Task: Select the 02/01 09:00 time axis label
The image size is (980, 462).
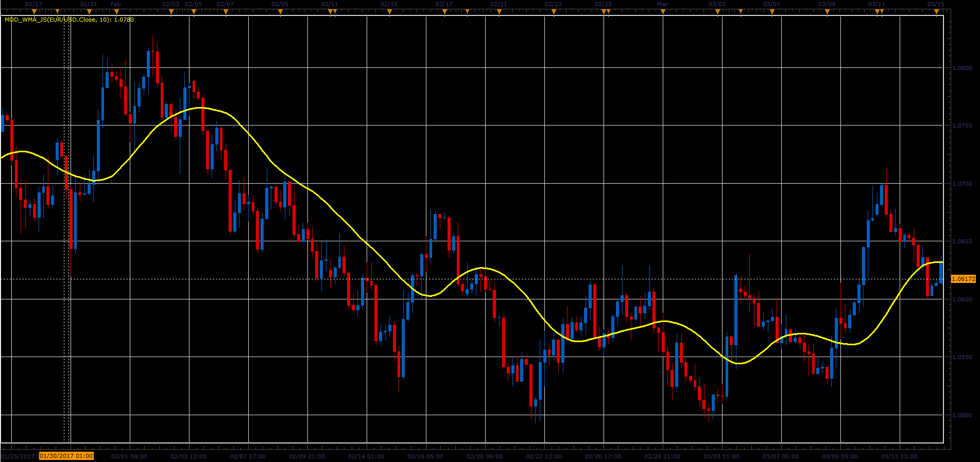Action: [129, 456]
